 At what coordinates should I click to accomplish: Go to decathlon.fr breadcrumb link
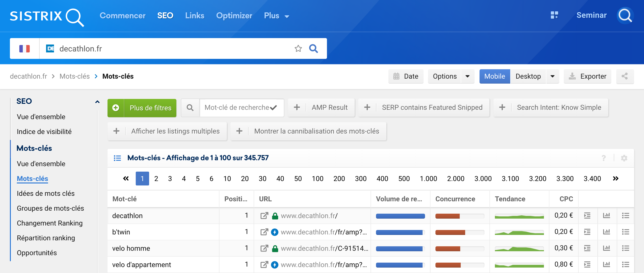point(28,76)
